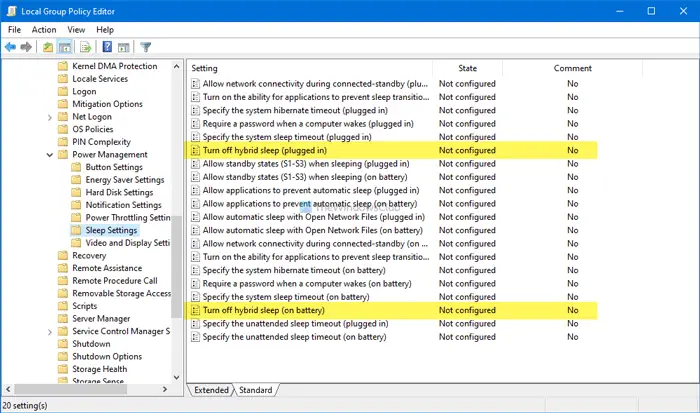This screenshot has width=700, height=413.
Task: Expand the Net Logon tree node
Action: [50, 117]
